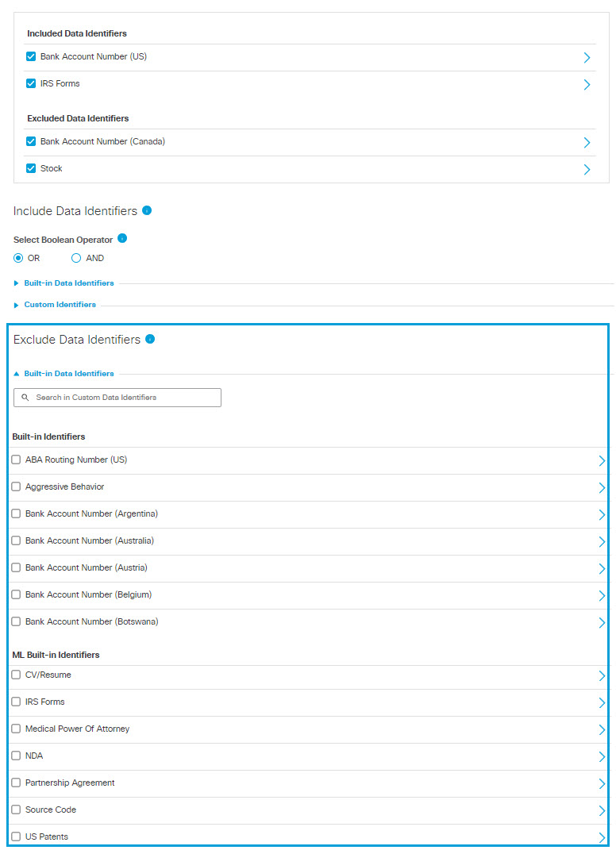This screenshot has height=850, width=616.
Task: Click the Search in Custom Data Identifiers field
Action: click(117, 398)
